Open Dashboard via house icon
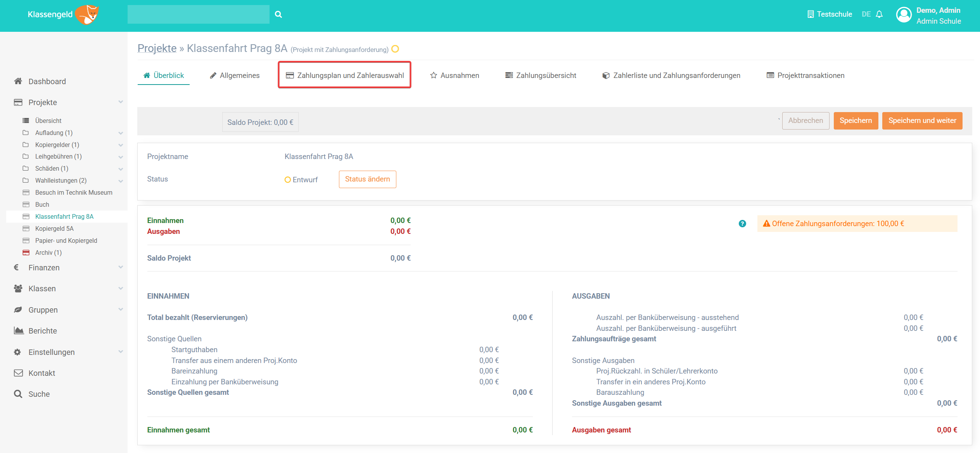 click(x=18, y=81)
